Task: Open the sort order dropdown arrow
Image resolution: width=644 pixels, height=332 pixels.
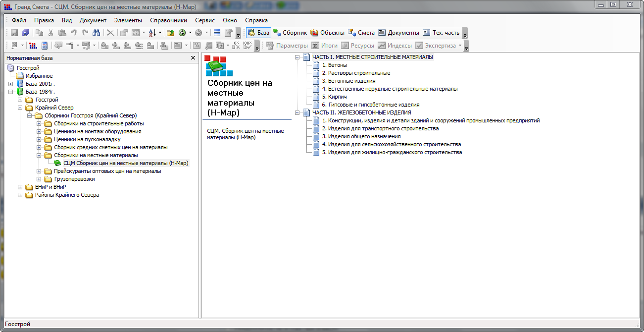Action: 160,33
